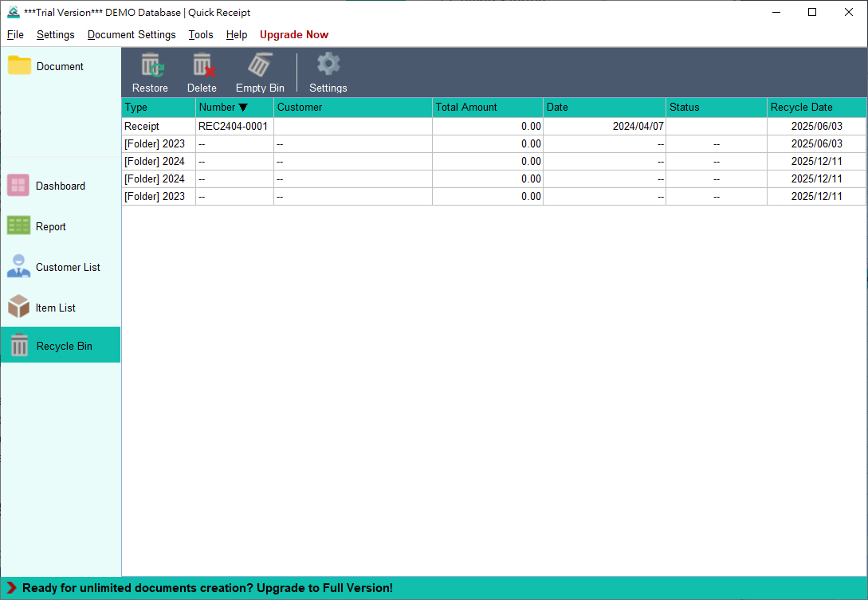Click the Receipt row total amount 0.00

tap(487, 126)
